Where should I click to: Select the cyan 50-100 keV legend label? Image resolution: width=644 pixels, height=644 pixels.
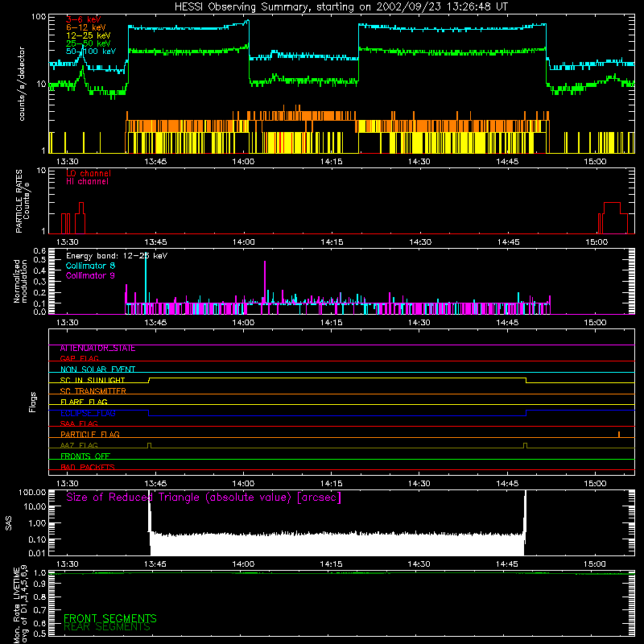click(91, 52)
